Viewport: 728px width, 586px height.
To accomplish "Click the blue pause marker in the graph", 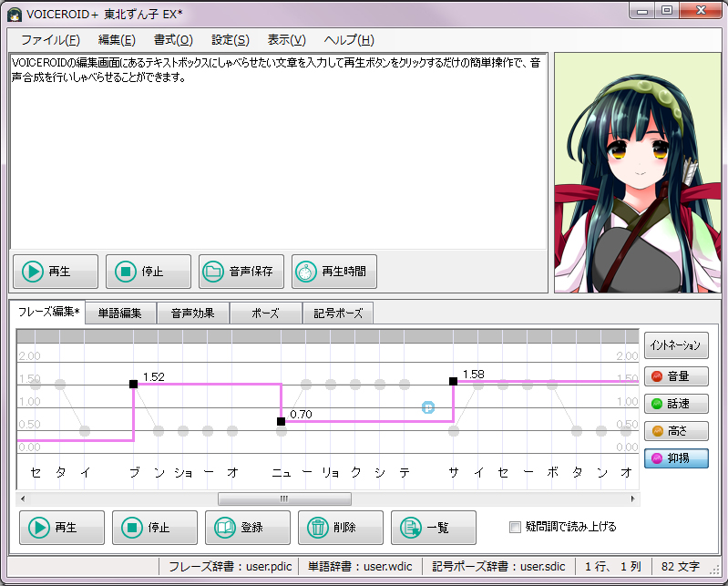I will (428, 407).
